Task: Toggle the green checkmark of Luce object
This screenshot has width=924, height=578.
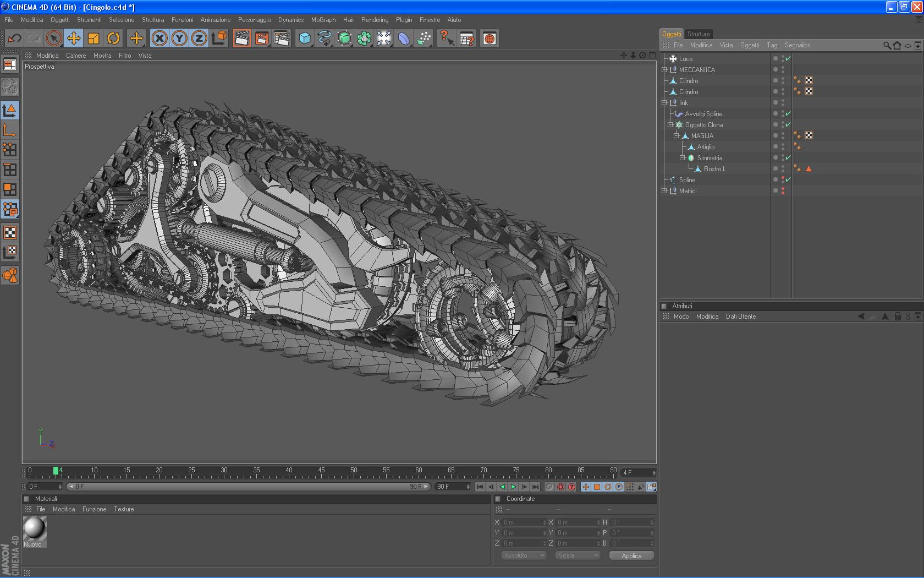Action: click(788, 58)
